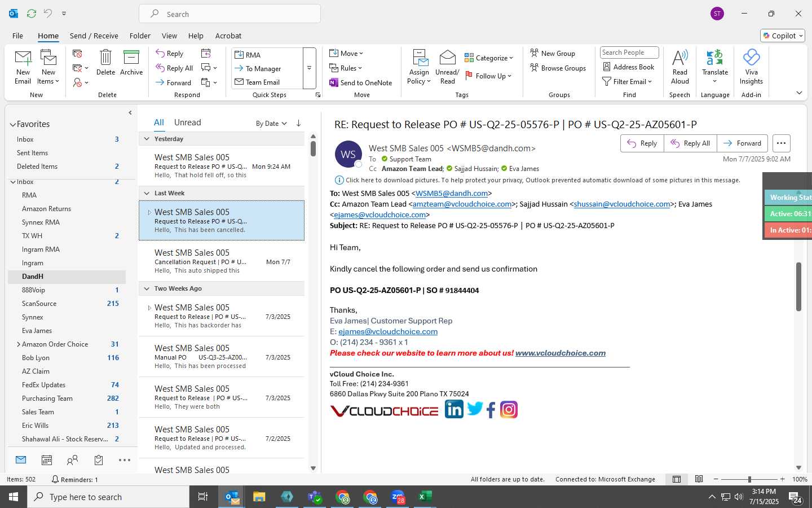Open the Help tab
Viewport: 812px width, 508px height.
[x=196, y=36]
